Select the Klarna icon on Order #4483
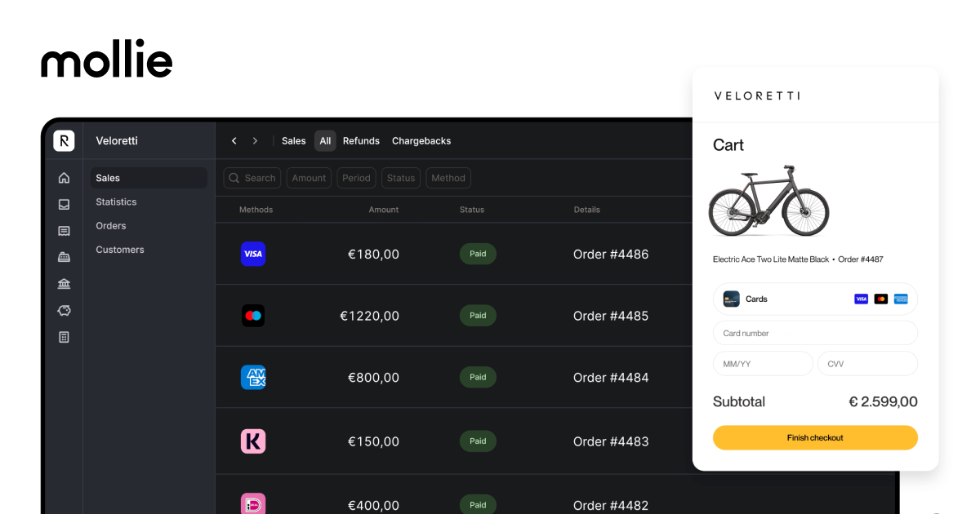 pyautogui.click(x=253, y=441)
